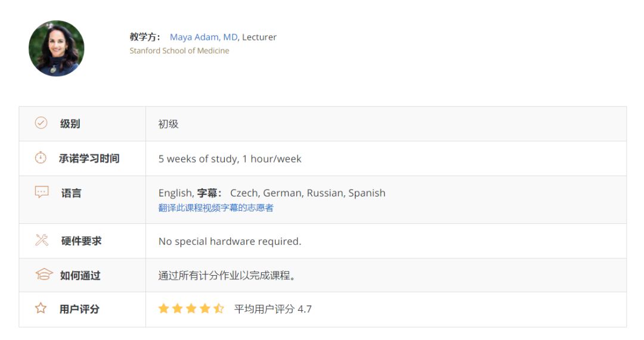Click the instructor profile photo
The image size is (644, 340).
tap(56, 48)
